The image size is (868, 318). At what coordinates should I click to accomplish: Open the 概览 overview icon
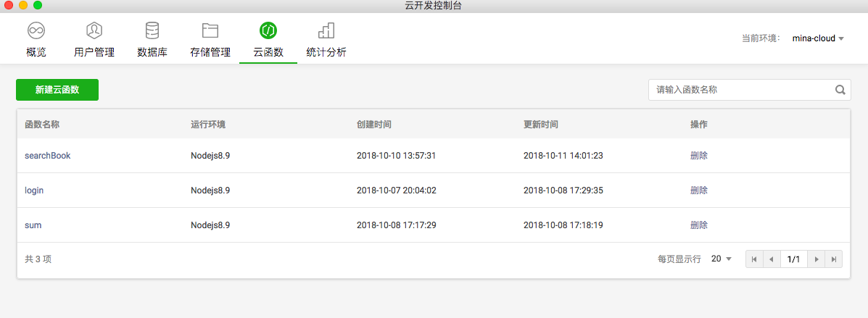point(36,31)
